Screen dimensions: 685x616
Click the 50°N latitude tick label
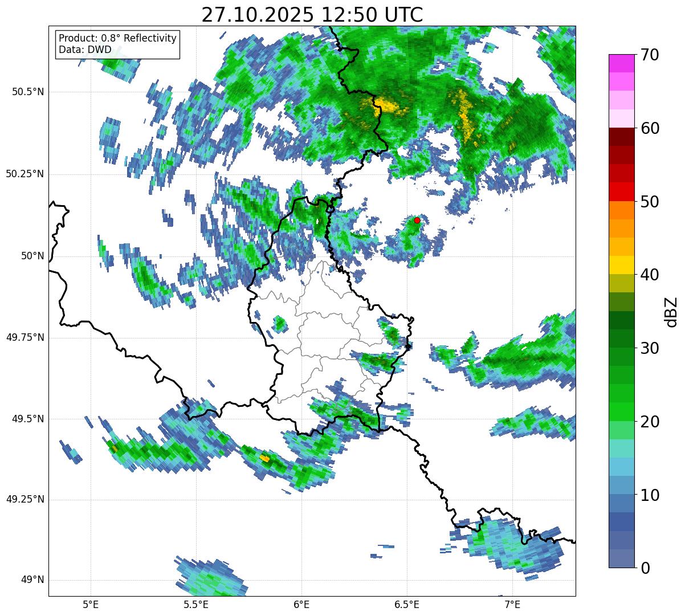click(x=32, y=256)
